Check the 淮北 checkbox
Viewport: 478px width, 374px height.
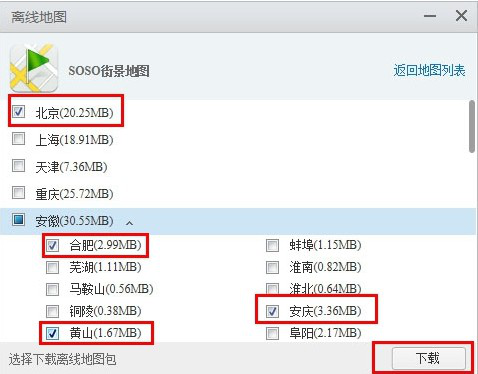pos(272,289)
